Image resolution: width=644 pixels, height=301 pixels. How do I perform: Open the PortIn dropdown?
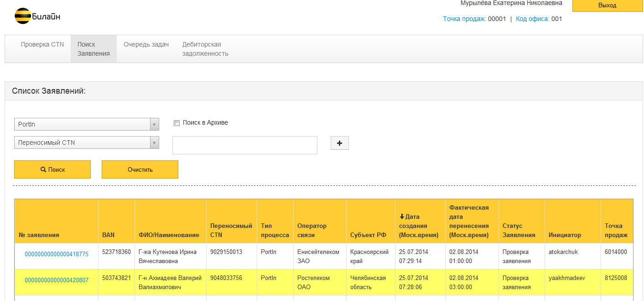[87, 124]
